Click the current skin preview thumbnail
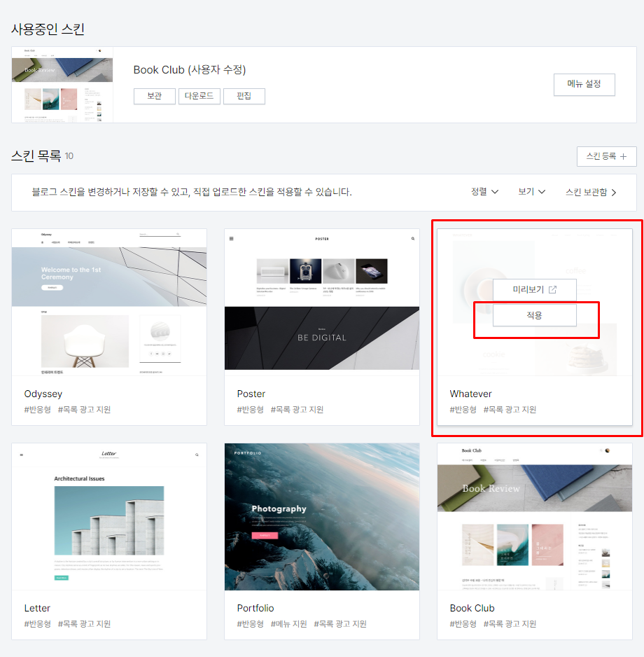The width and height of the screenshot is (644, 657). [x=62, y=85]
